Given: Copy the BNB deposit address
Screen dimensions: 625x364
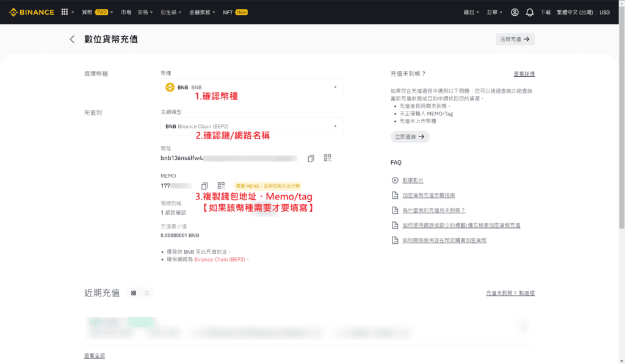Looking at the screenshot, I should click(x=311, y=158).
